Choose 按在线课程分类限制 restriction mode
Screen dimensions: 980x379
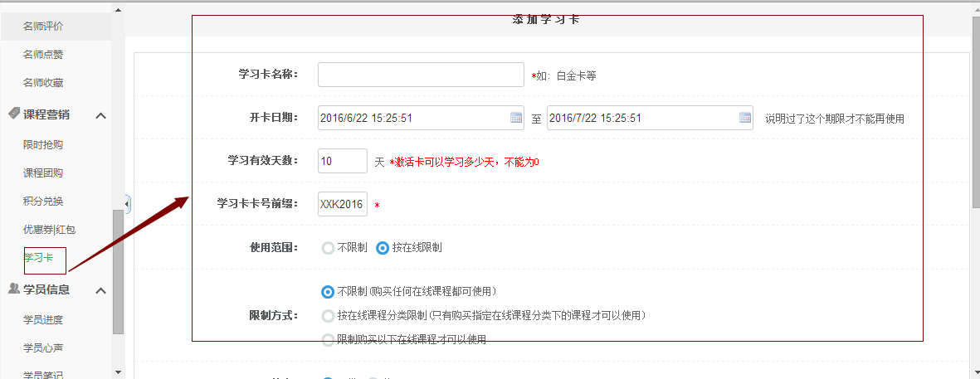pos(328,315)
